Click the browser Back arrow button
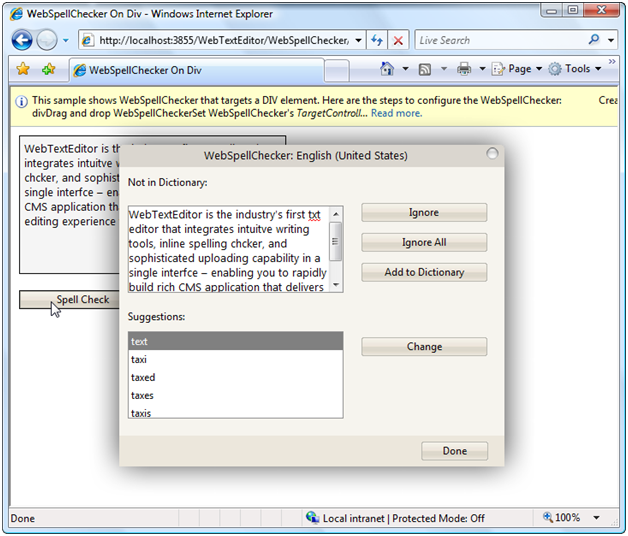Image resolution: width=628 pixels, height=536 pixels. pos(22,40)
